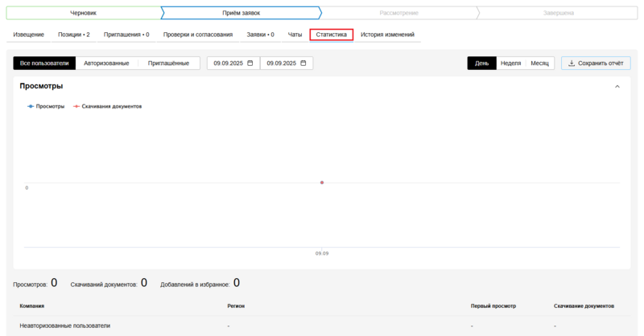Toggle Скачивания документов series in legend

point(108,106)
